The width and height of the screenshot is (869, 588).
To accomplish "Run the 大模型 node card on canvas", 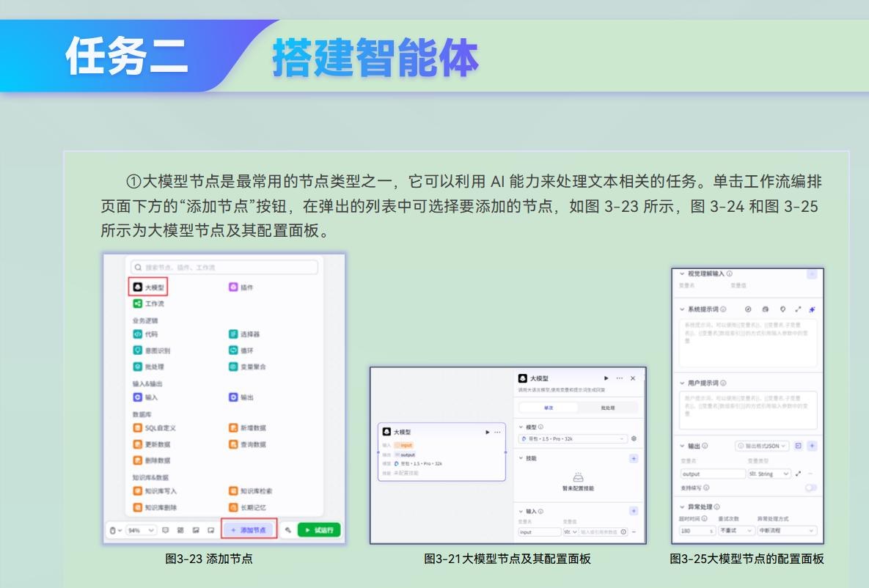I will (488, 433).
